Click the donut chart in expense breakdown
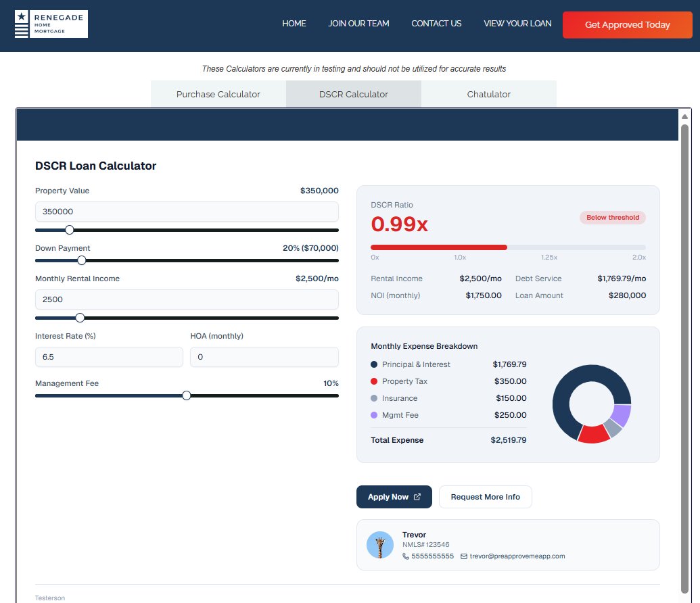Screen dimensions: 700x603 (x=592, y=404)
